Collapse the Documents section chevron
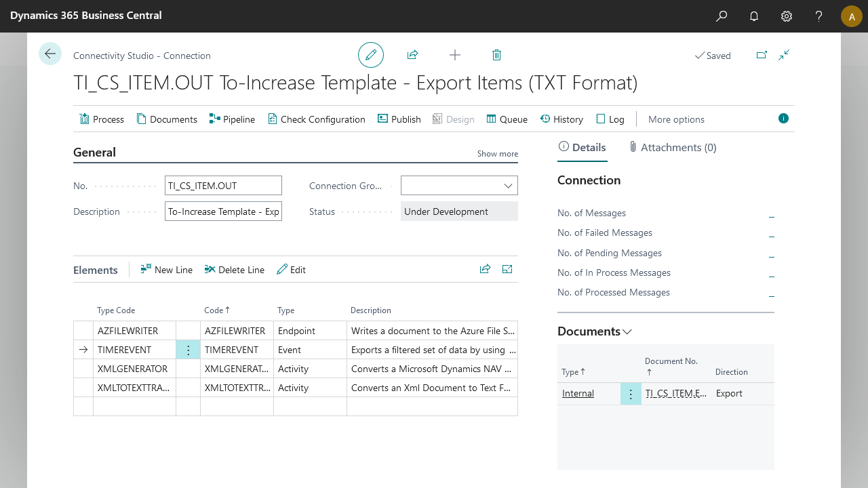 click(627, 331)
